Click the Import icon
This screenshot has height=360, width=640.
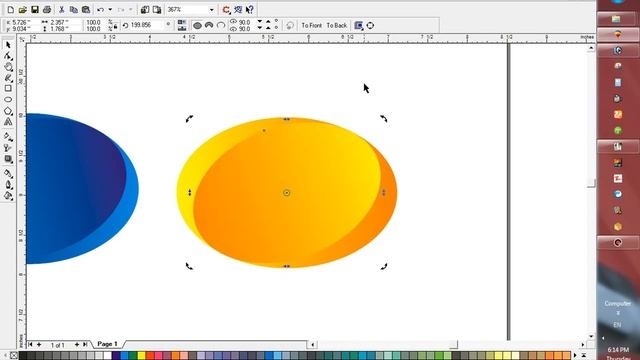pos(145,9)
